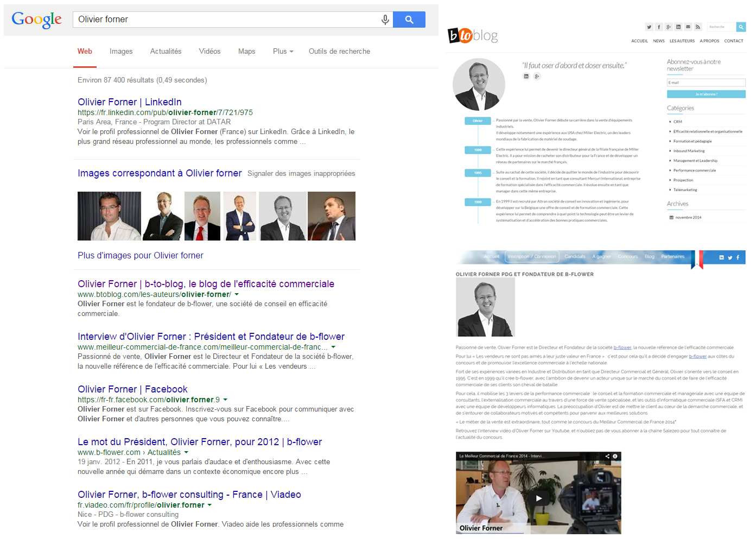The width and height of the screenshot is (756, 544).
Task: Click the b-to-blog Recherche search field
Action: [721, 27]
